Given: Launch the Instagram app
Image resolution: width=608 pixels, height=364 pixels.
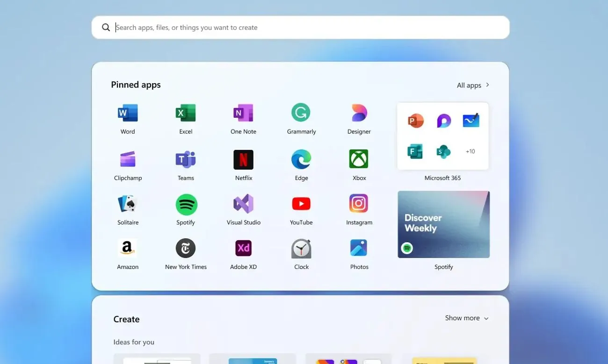Looking at the screenshot, I should pyautogui.click(x=359, y=204).
